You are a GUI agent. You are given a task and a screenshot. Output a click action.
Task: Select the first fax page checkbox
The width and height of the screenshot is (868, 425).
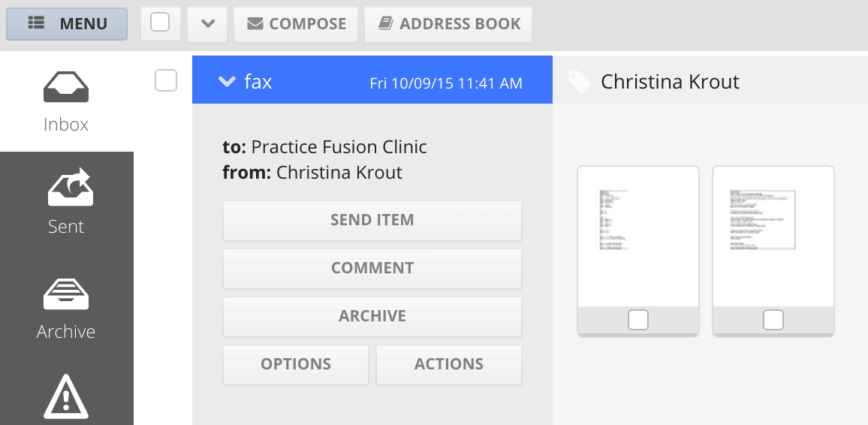click(637, 321)
